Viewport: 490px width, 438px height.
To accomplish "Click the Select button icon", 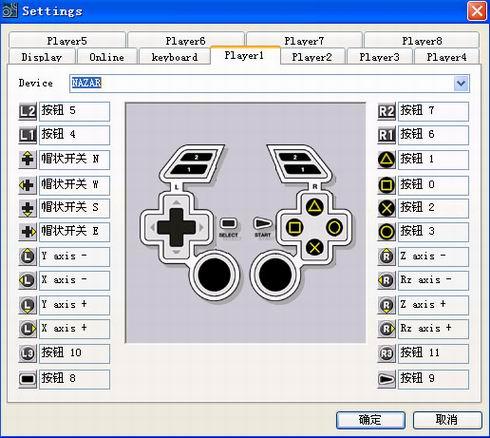I will (27, 379).
